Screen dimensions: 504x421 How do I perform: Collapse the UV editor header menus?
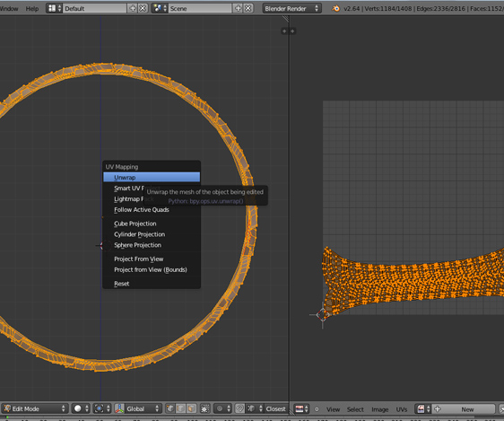coord(317,409)
